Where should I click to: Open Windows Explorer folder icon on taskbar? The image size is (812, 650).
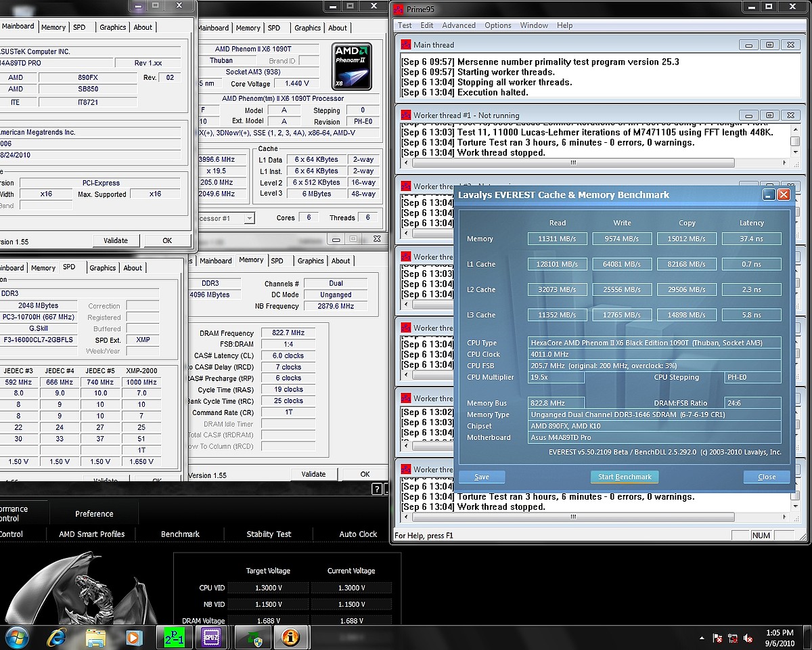95,637
